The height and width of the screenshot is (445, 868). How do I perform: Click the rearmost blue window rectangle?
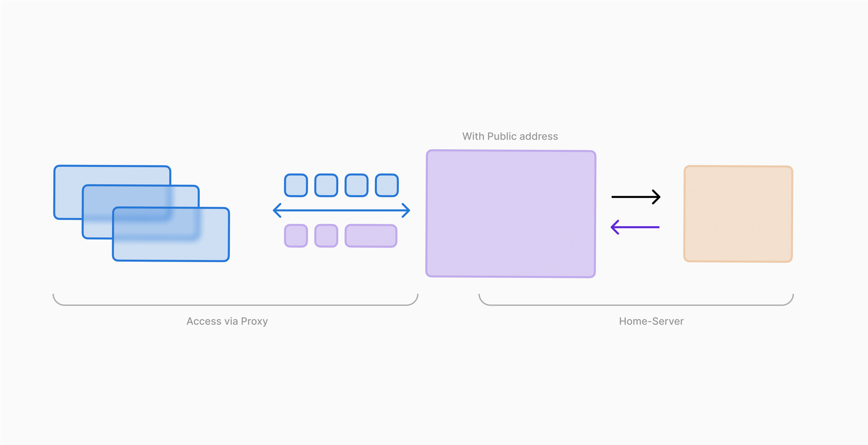[x=68, y=192]
